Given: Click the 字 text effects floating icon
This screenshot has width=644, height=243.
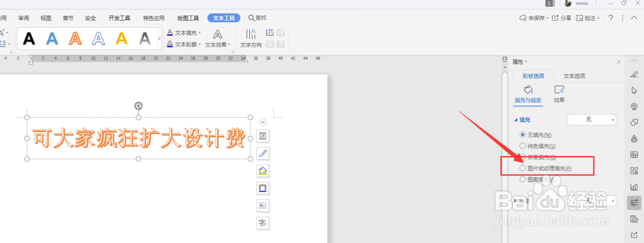Looking at the screenshot, I should (x=263, y=223).
